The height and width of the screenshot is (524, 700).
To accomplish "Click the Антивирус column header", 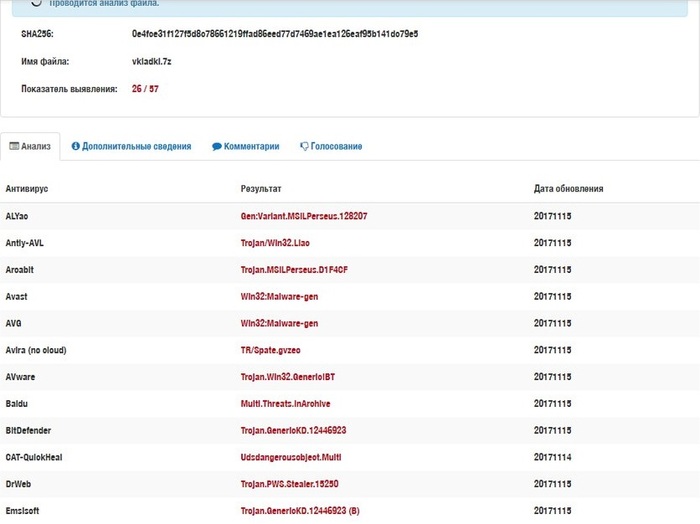I will (27, 188).
